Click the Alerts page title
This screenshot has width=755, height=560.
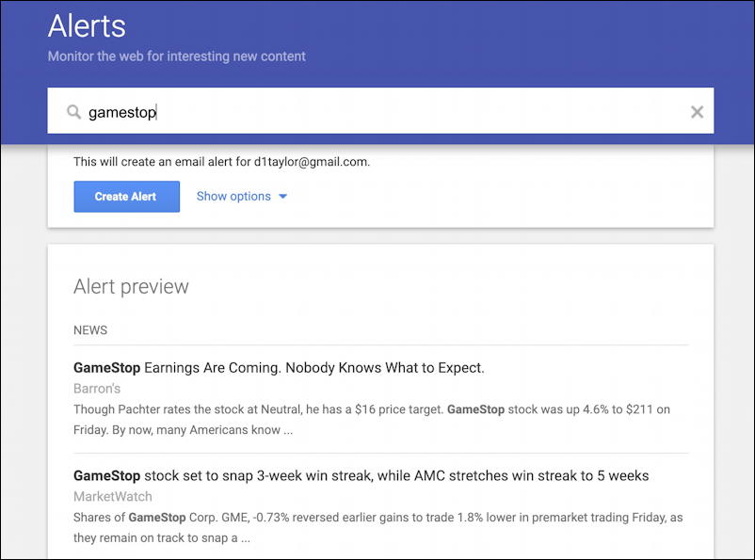point(87,25)
